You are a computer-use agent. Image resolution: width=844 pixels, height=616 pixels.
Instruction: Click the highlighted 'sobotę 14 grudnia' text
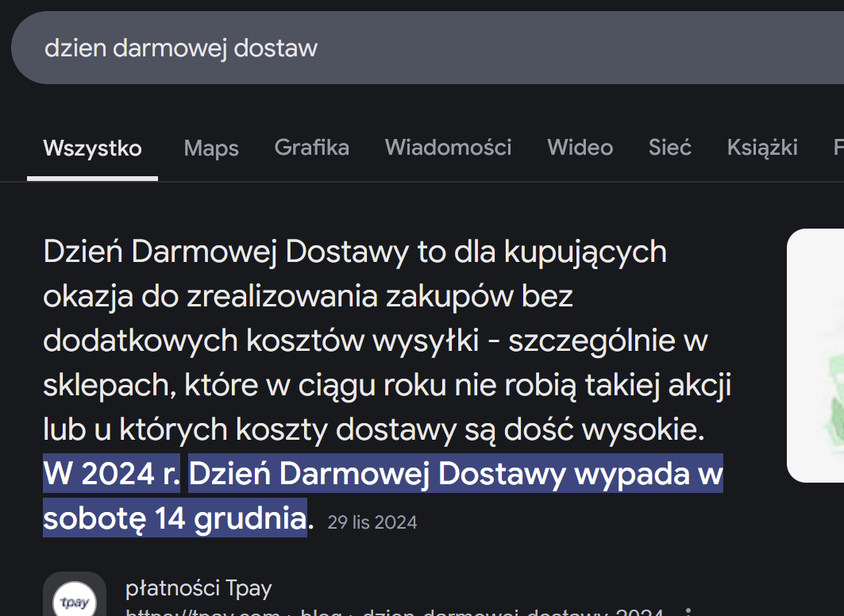pos(175,518)
